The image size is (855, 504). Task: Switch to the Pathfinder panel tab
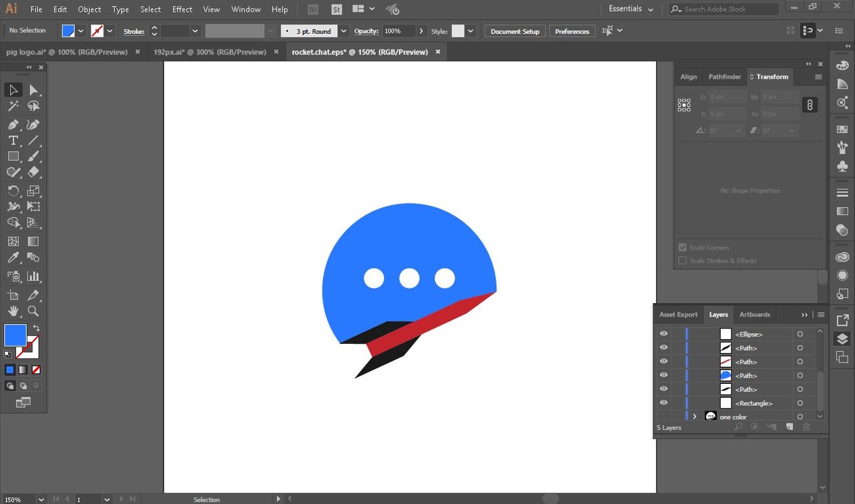pyautogui.click(x=725, y=77)
